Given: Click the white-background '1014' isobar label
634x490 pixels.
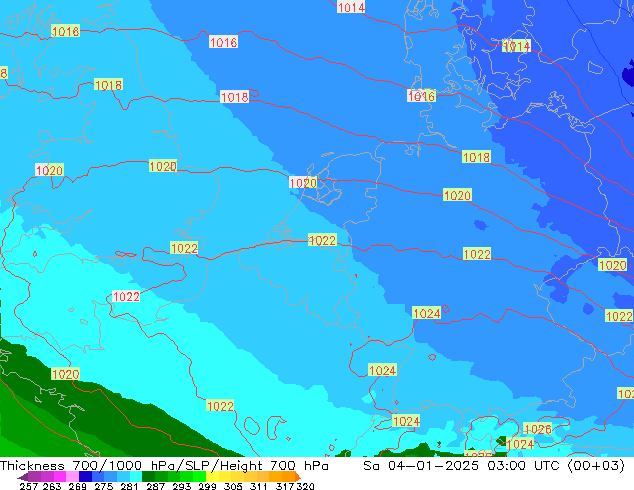Looking at the screenshot, I should click(351, 7).
